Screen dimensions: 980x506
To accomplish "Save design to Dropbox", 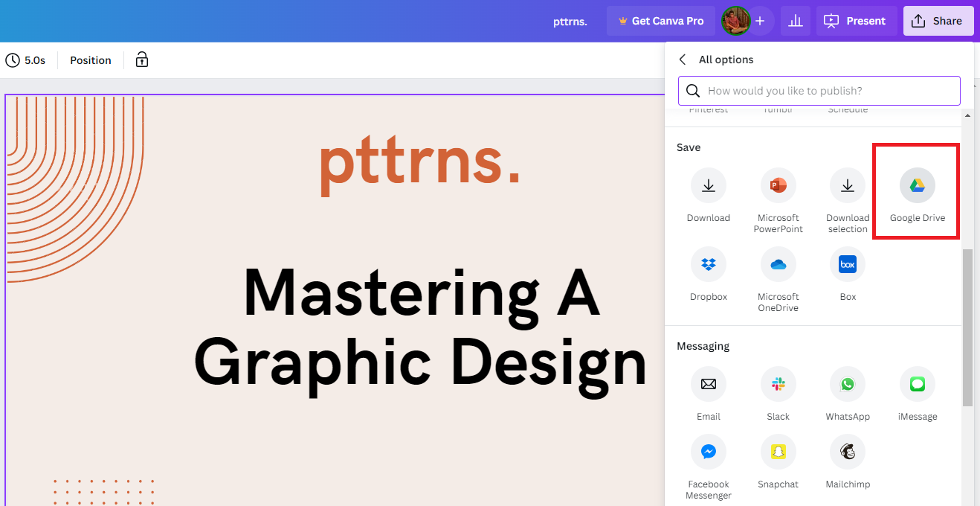I will coord(708,264).
